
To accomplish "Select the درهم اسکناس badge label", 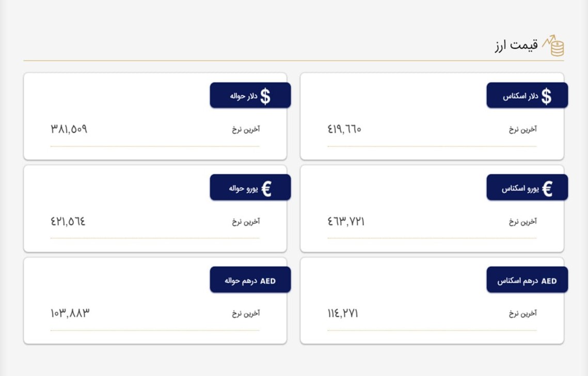I will (517, 280).
